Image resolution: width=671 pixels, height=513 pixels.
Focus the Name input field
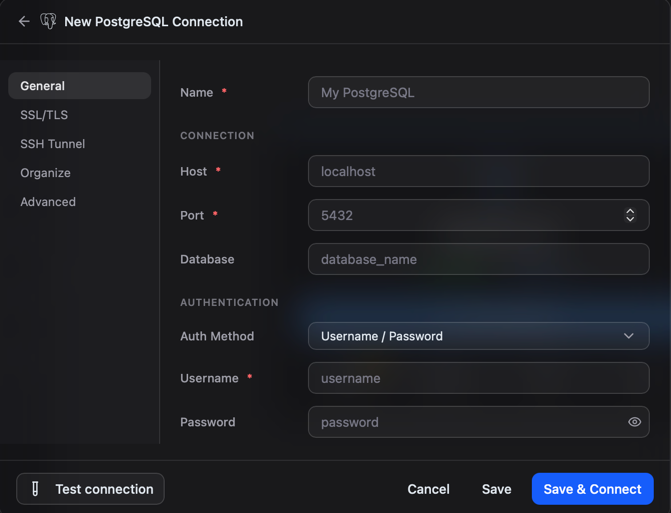[478, 92]
